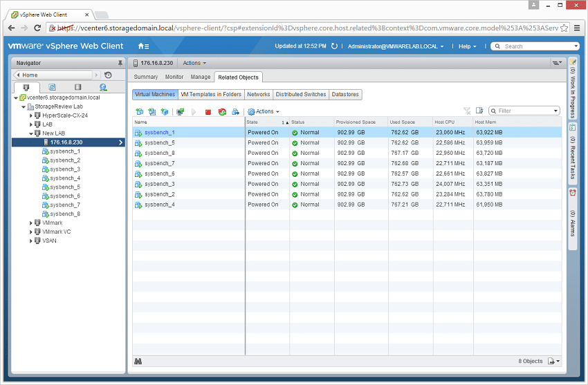Open the VM console monitor icon

181,111
